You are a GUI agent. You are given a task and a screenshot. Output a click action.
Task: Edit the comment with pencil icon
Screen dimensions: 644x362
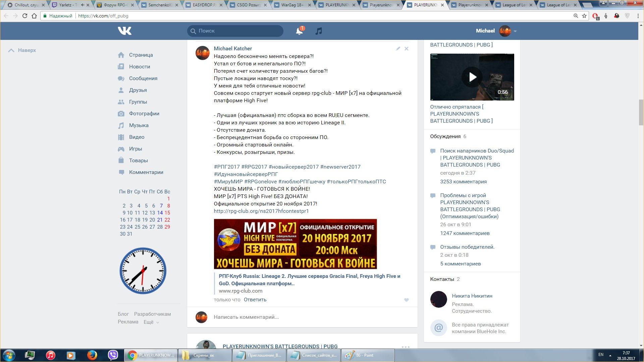point(398,49)
